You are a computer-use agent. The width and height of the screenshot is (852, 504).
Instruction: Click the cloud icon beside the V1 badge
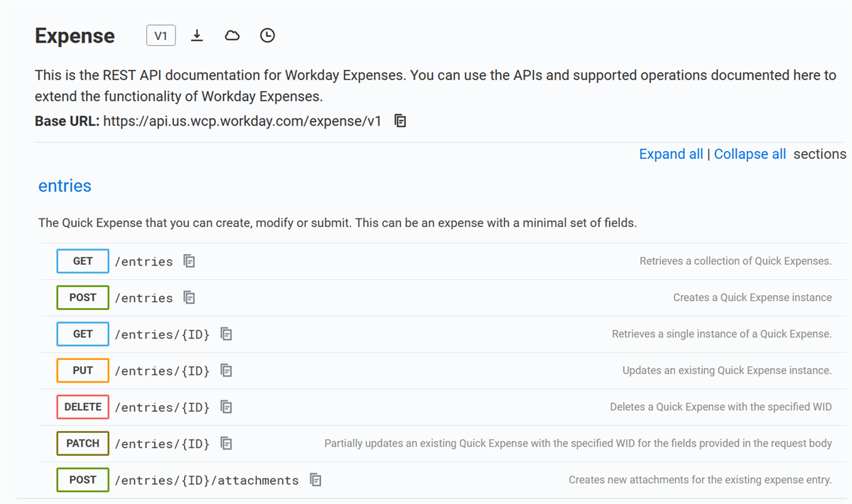[232, 35]
